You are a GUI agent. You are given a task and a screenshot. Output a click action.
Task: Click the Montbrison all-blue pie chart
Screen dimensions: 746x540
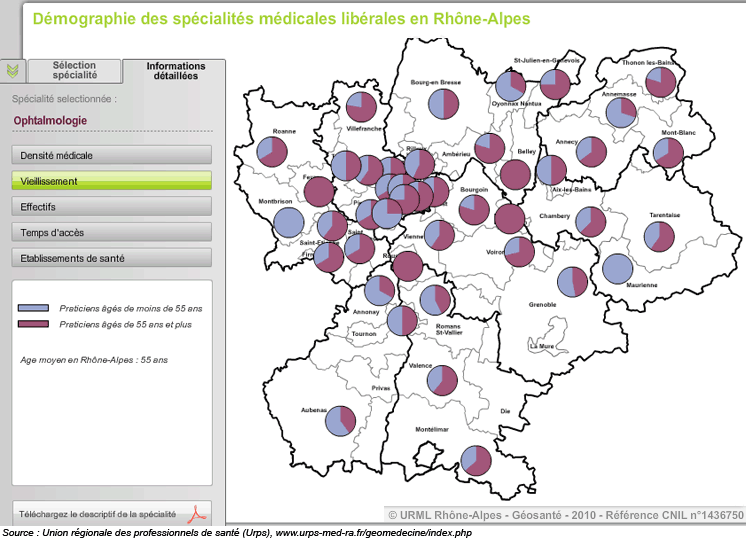coord(289,222)
